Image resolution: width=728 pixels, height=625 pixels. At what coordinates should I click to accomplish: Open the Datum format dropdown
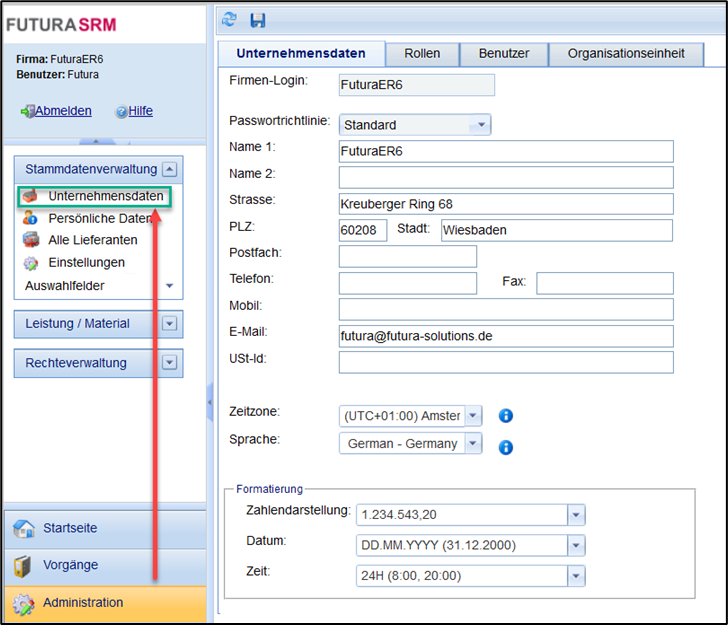tap(576, 545)
